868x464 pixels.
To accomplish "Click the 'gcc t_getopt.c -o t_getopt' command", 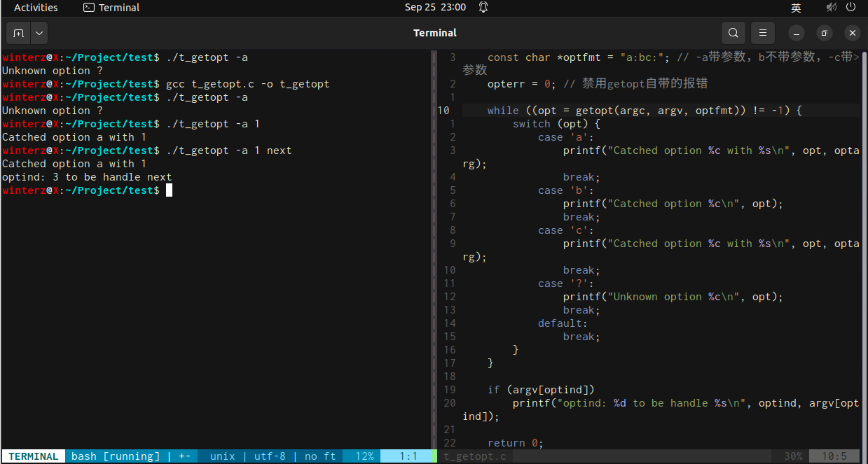I will [247, 84].
